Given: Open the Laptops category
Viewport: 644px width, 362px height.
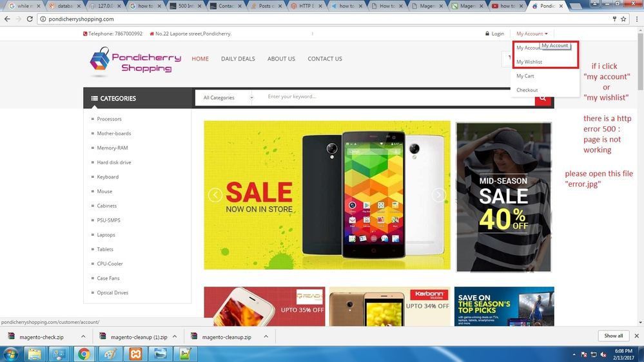Looking at the screenshot, I should 106,235.
